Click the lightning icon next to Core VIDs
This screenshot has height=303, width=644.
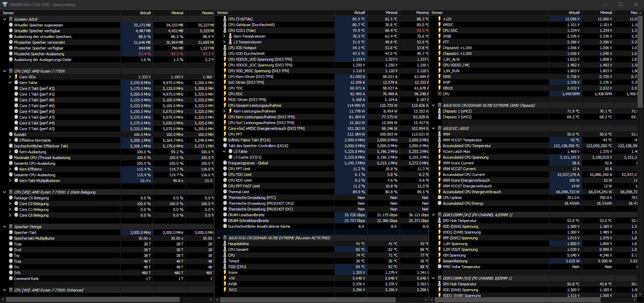coord(16,77)
